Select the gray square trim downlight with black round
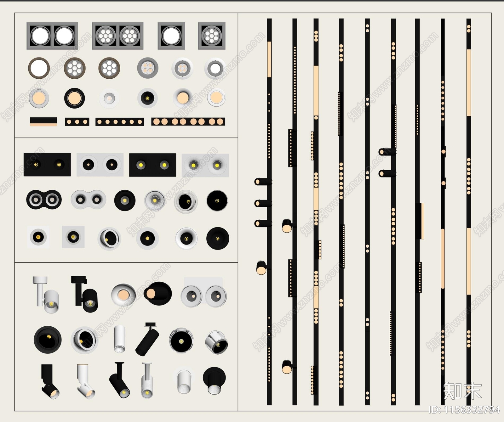The image size is (504, 422). 73,237
